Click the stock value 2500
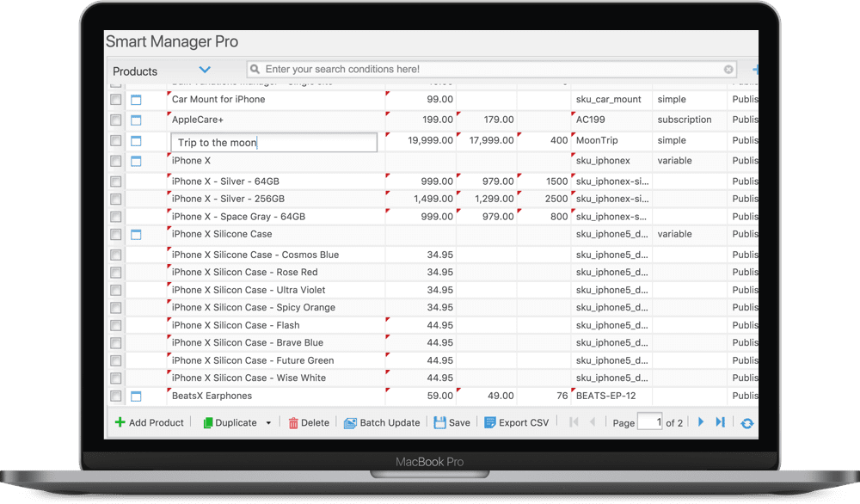Viewport: 860px width, 504px height. pos(556,199)
